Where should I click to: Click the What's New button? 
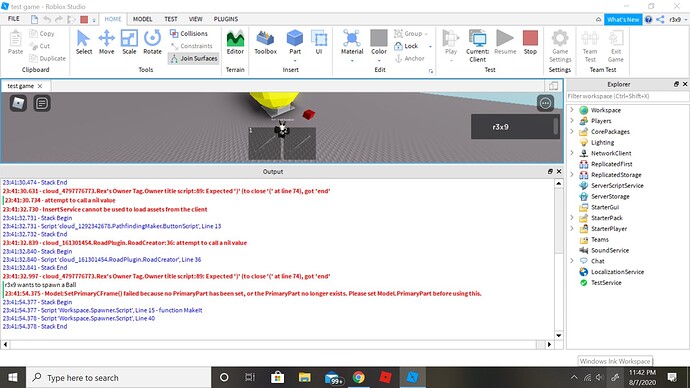pos(623,19)
